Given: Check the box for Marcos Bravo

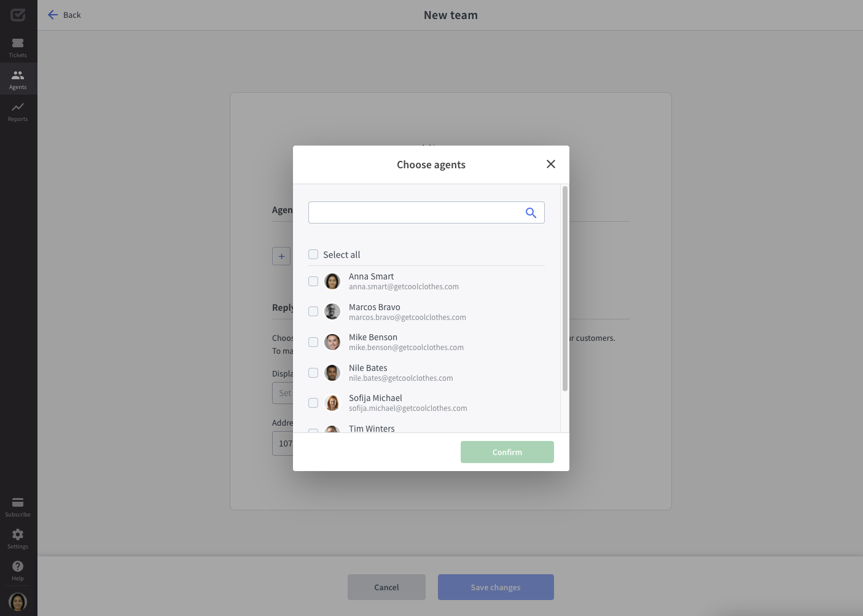Looking at the screenshot, I should (313, 311).
